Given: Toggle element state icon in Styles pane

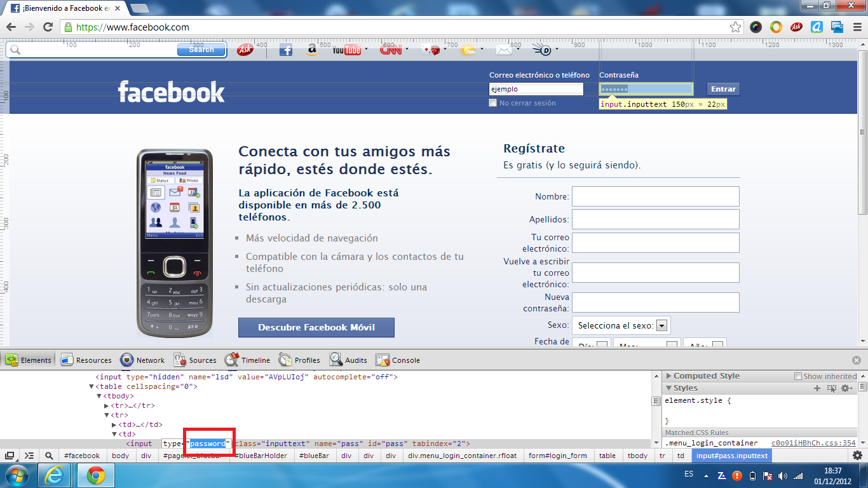Looking at the screenshot, I should (x=831, y=388).
